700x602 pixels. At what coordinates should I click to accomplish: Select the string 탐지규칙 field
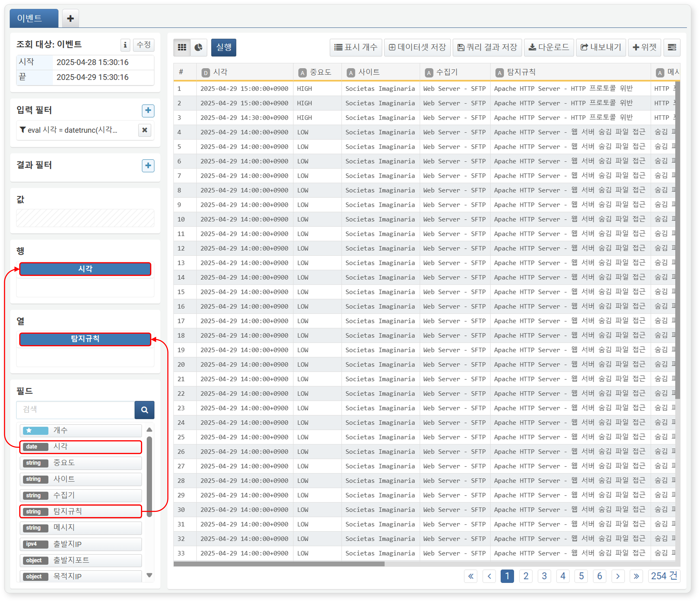tap(81, 511)
